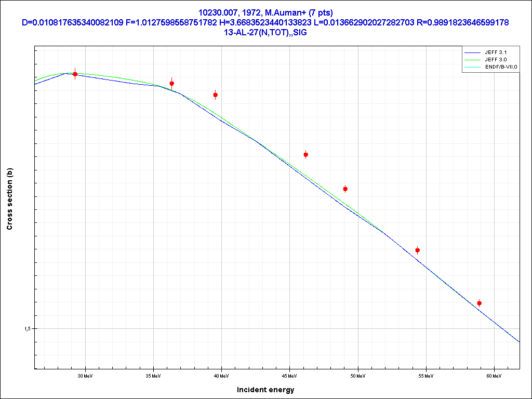Click the 30 MeV x-axis tick label
Image resolution: width=532 pixels, height=399 pixels.
pos(85,375)
